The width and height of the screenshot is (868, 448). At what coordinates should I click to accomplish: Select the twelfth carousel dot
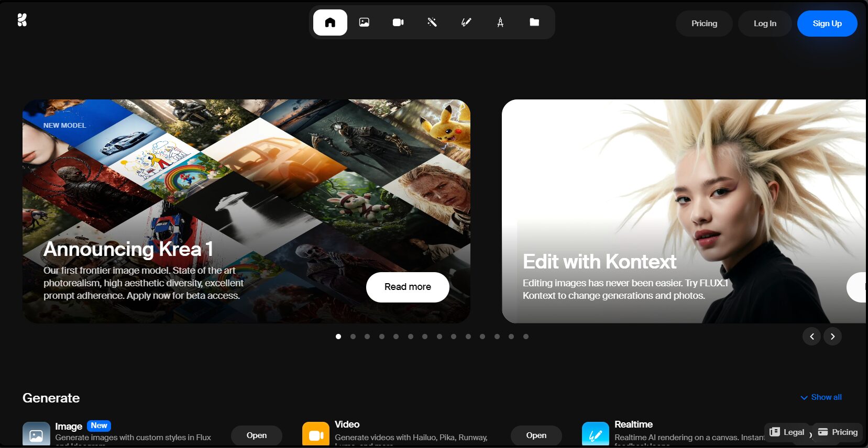tap(497, 337)
